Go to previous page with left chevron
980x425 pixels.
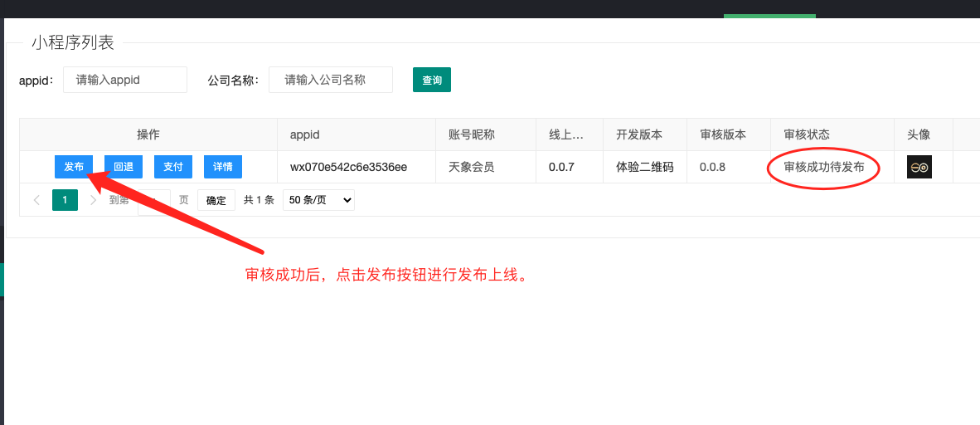[36, 200]
